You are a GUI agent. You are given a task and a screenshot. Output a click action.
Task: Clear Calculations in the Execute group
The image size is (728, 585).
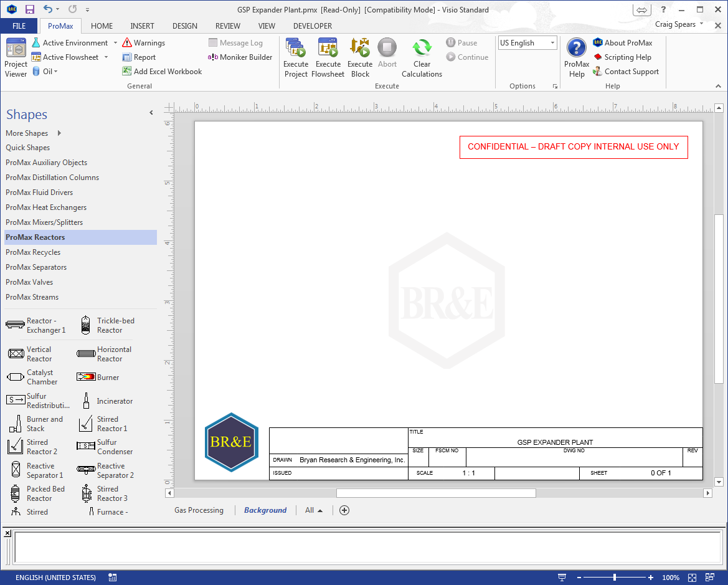(422, 57)
